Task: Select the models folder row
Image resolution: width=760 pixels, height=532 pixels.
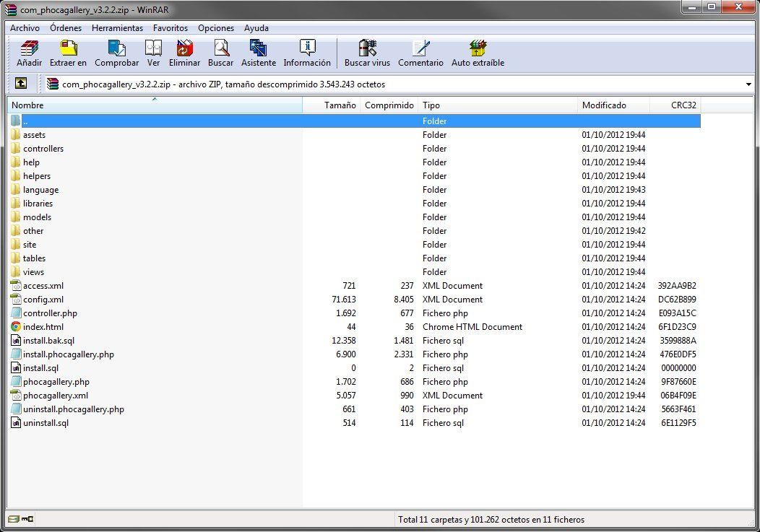Action: [x=355, y=217]
